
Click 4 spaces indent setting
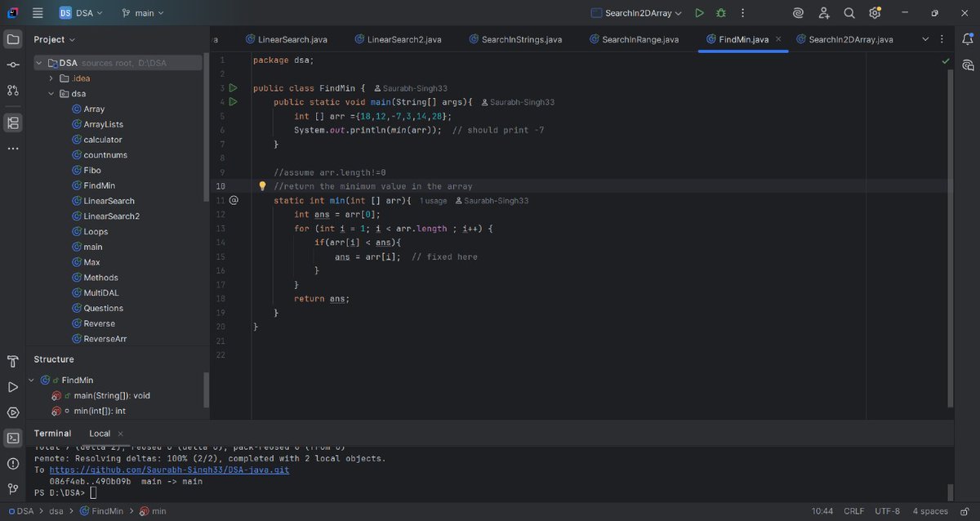[x=930, y=511]
